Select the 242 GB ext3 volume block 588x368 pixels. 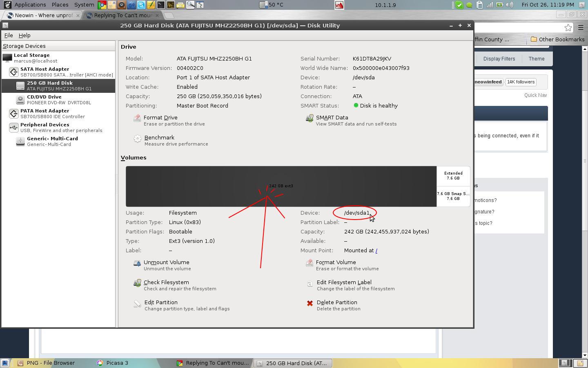281,186
